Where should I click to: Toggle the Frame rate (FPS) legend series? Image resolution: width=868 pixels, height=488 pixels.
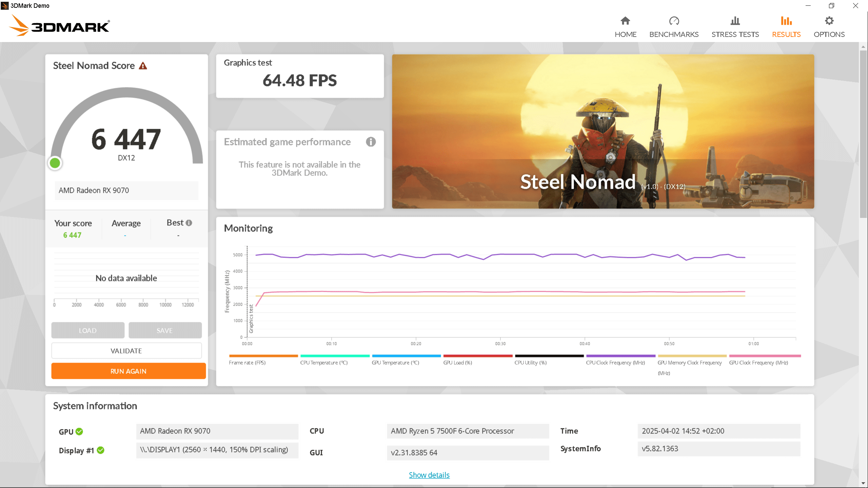tap(247, 363)
